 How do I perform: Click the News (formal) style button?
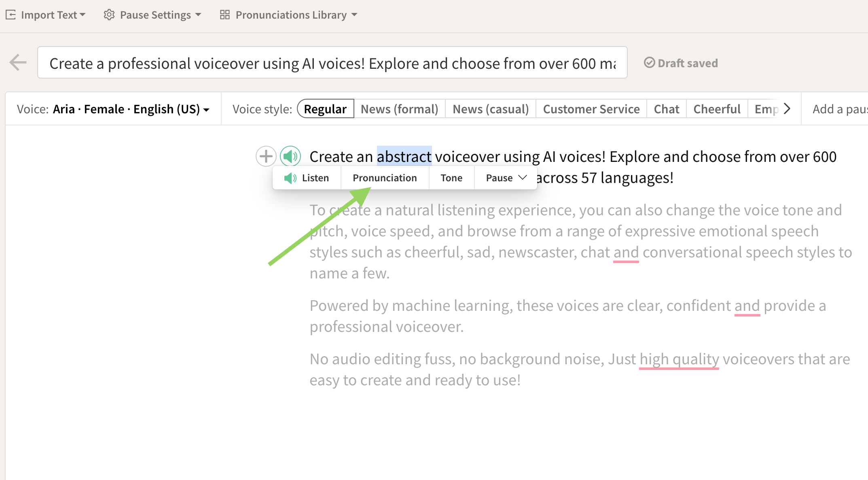pos(399,108)
